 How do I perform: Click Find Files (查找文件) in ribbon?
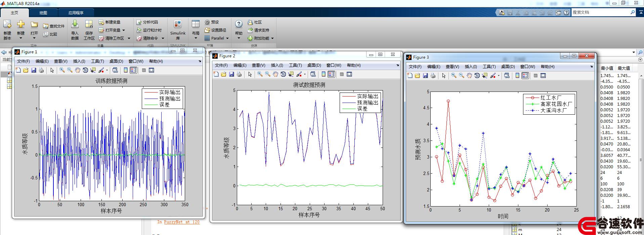(x=54, y=26)
